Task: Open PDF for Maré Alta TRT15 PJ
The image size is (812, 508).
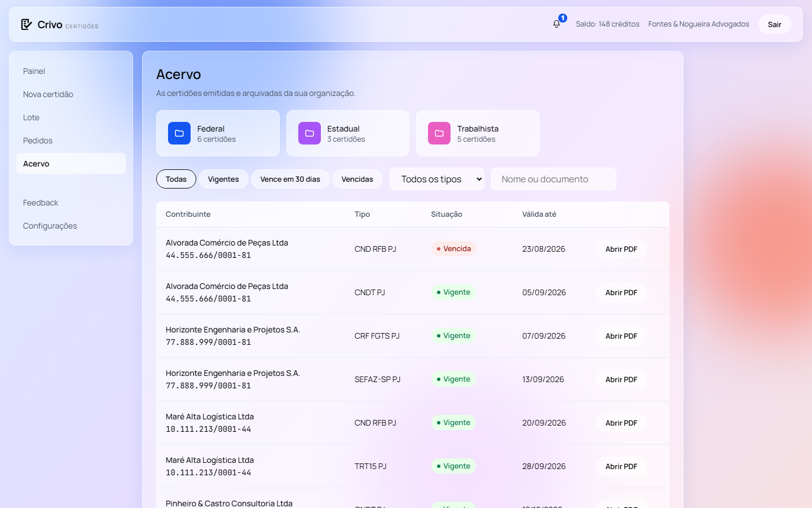Action: tap(621, 466)
